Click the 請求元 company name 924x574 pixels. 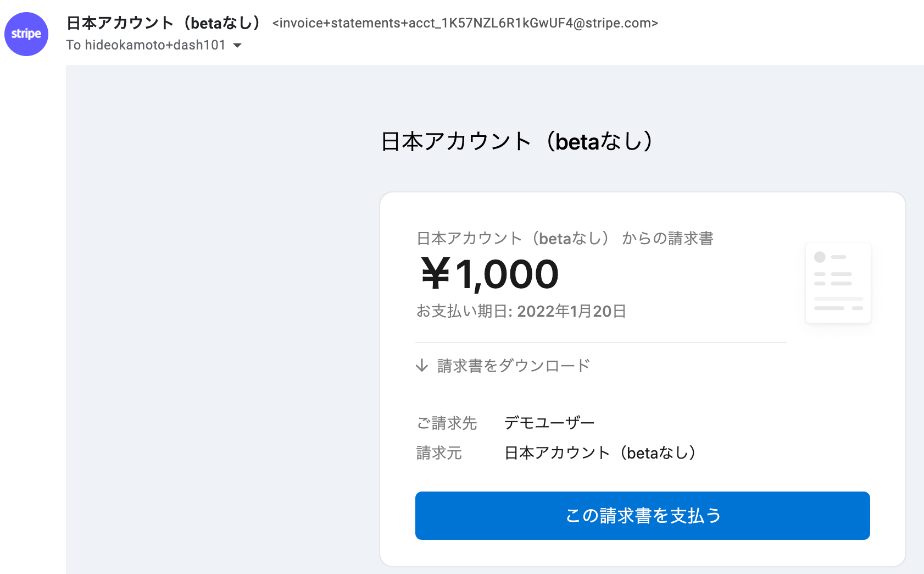(x=600, y=452)
